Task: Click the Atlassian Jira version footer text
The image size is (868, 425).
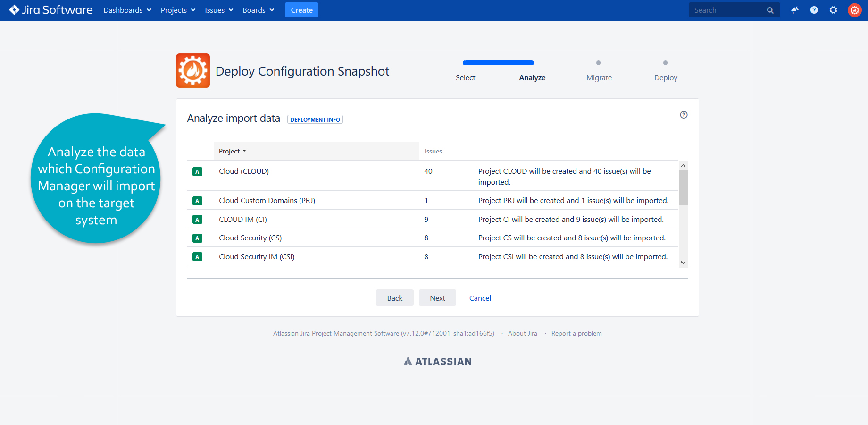Action: tap(384, 333)
